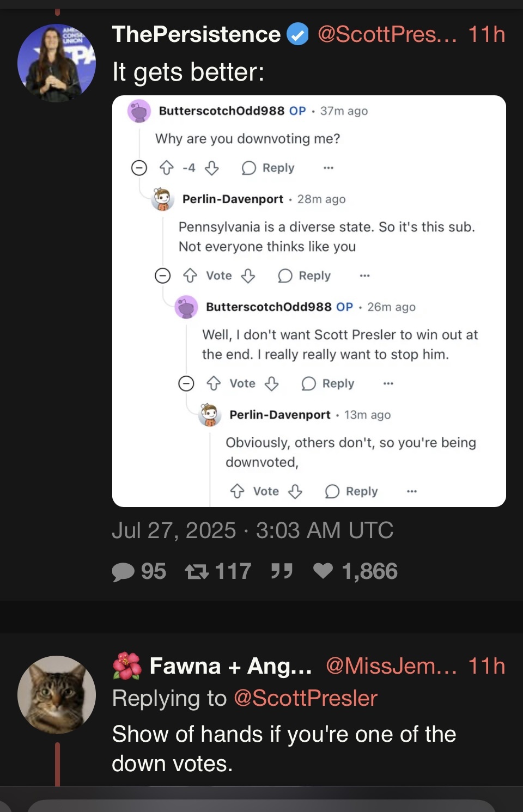Open ThePersistence profile avatar
This screenshot has height=812, width=523.
click(57, 63)
